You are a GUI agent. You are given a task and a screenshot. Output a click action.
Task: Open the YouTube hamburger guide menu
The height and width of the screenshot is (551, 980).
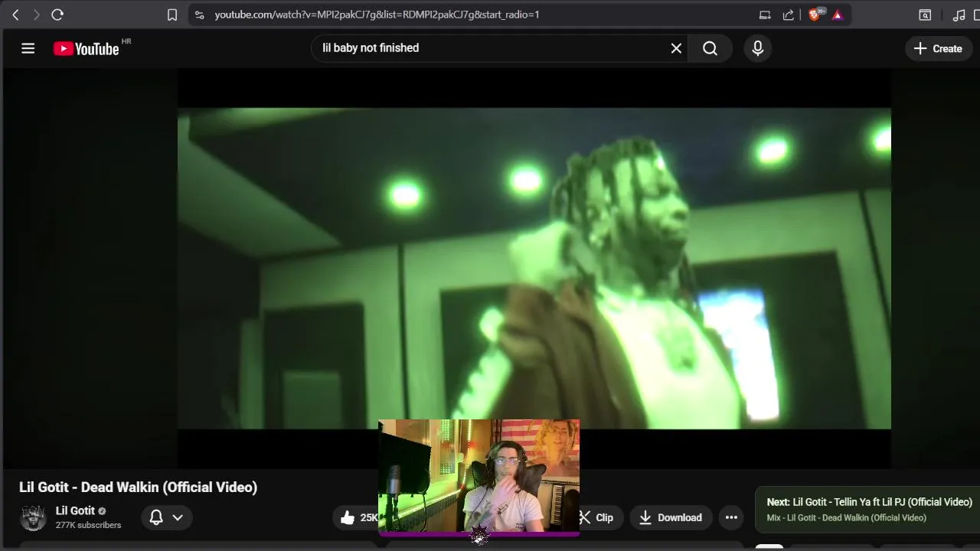28,48
